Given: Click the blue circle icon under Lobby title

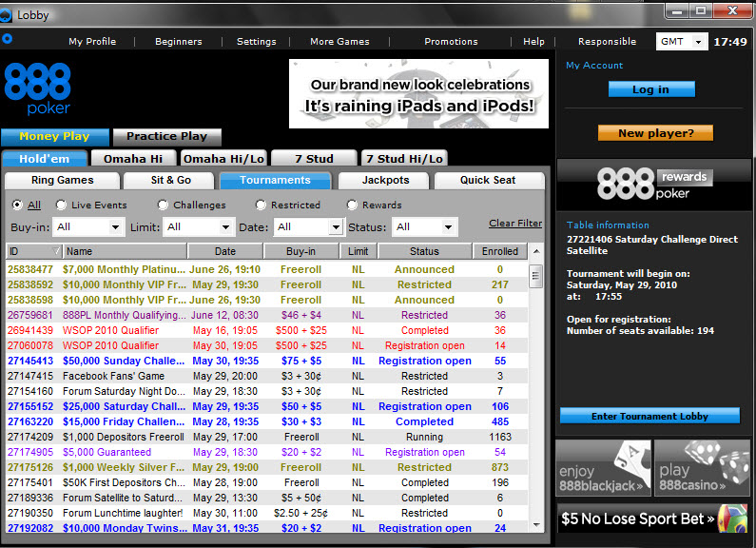Looking at the screenshot, I should click(8, 39).
